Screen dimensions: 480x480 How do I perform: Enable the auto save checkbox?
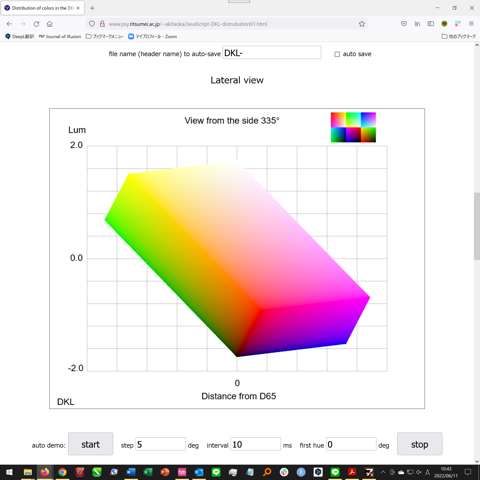click(337, 54)
